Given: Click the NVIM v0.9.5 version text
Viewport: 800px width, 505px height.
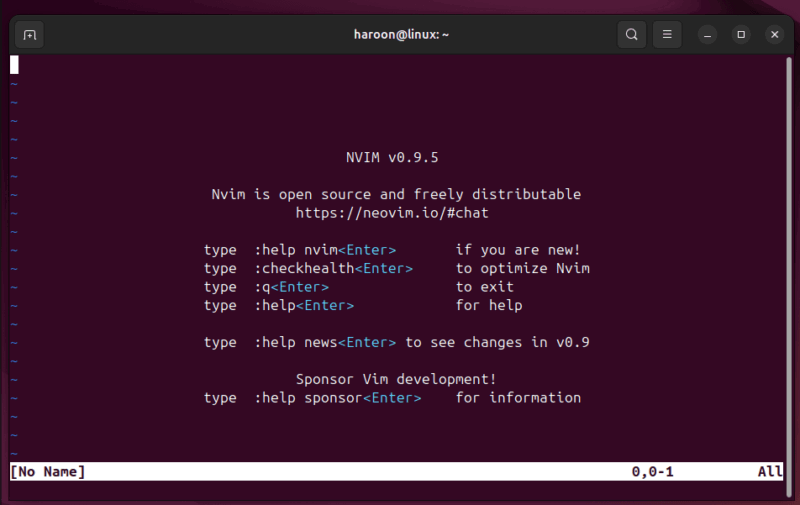Looking at the screenshot, I should pos(392,158).
